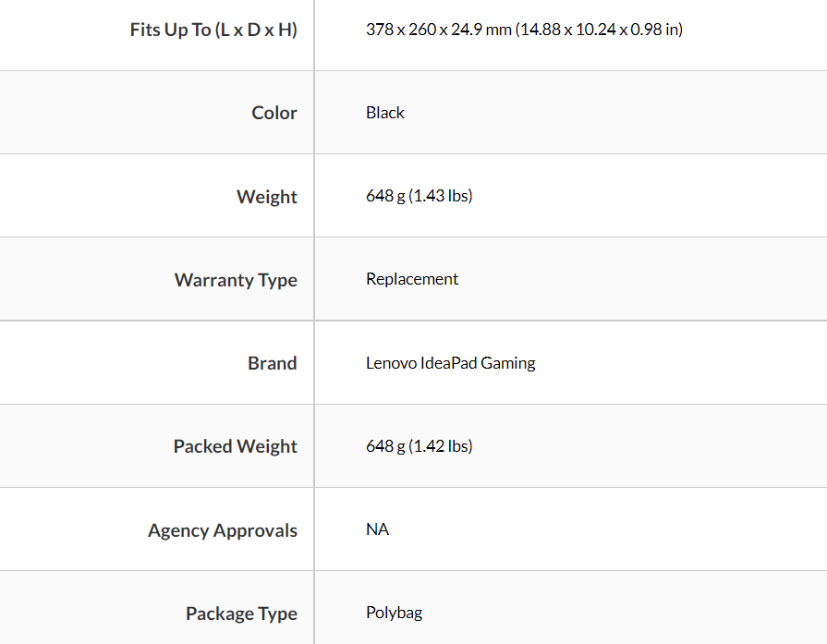
Task: Select the 'Lenovo IdeaPad Gaming' brand text
Action: click(x=450, y=363)
